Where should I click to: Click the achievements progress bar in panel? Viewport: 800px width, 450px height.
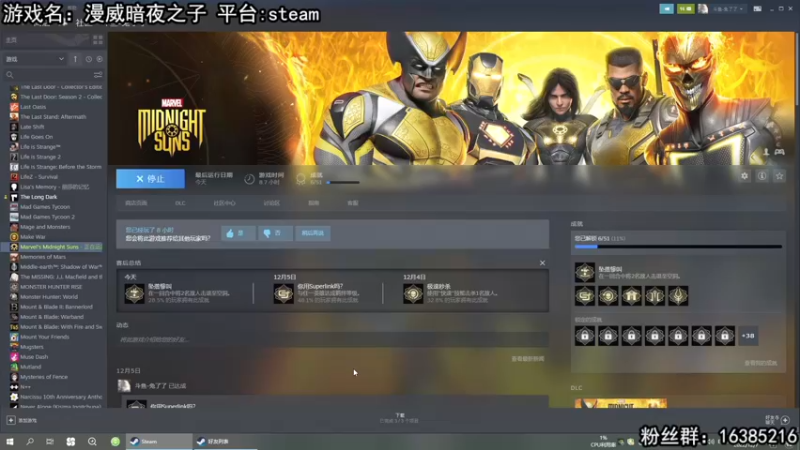point(678,247)
